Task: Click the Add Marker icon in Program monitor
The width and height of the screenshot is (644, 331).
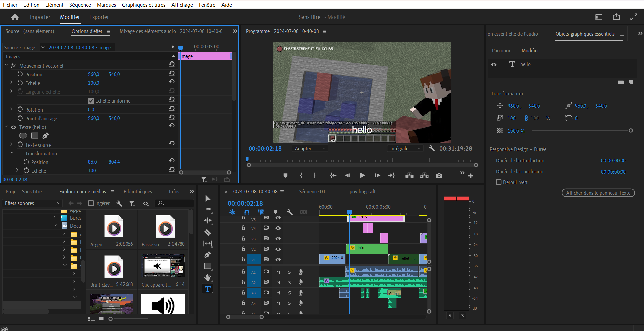Action: pos(285,175)
